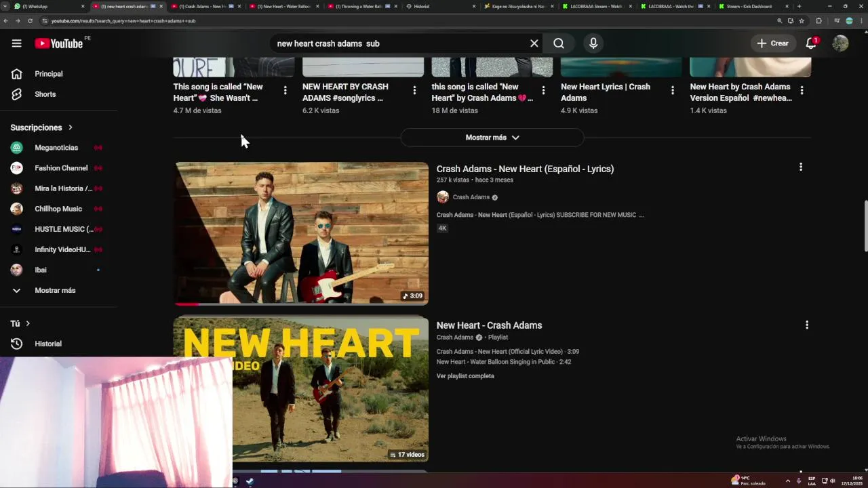Switch to the Historial browser tab

tap(439, 6)
